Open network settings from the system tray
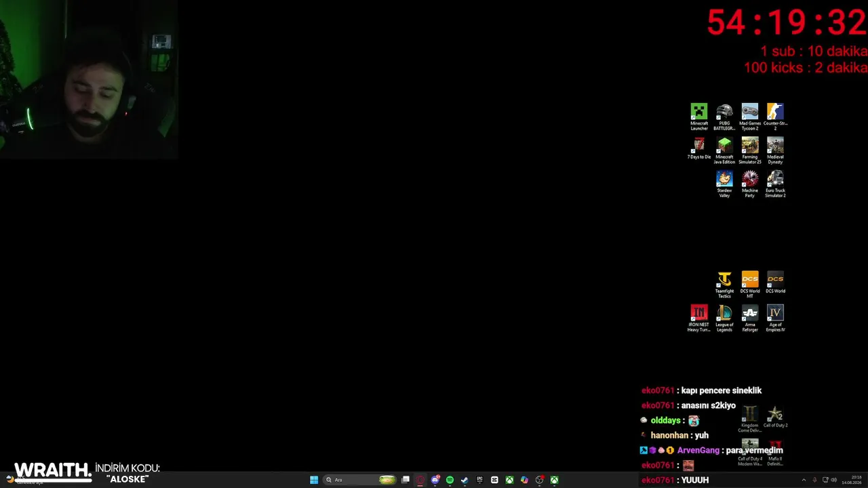Viewport: 868px width, 488px height. click(x=825, y=480)
